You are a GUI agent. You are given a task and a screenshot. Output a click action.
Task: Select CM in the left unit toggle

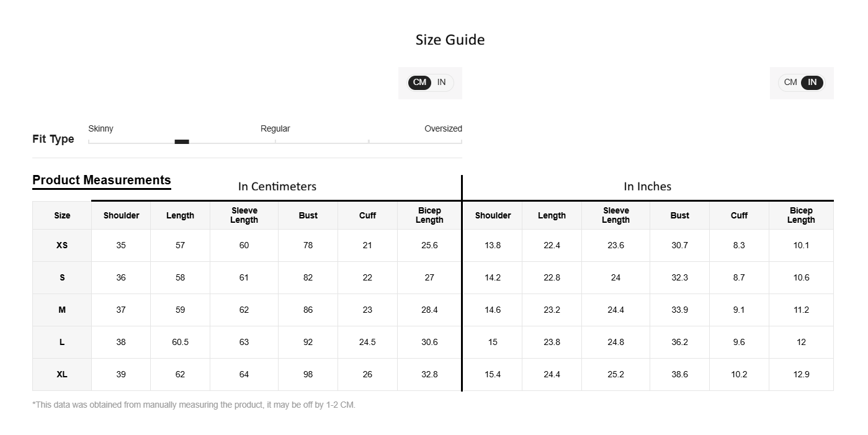click(420, 83)
